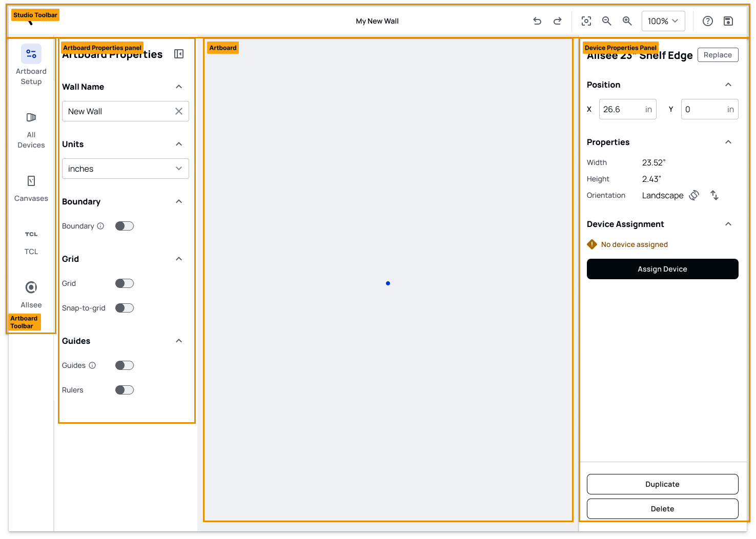The image size is (756, 539).
Task: Open the Allsee devices section
Action: tap(31, 295)
